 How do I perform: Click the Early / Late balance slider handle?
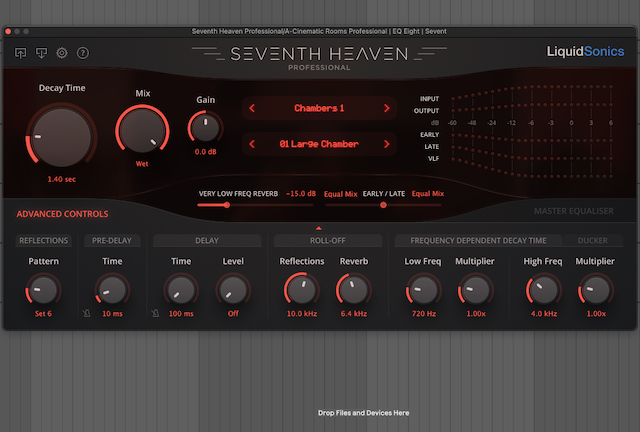pyautogui.click(x=383, y=205)
